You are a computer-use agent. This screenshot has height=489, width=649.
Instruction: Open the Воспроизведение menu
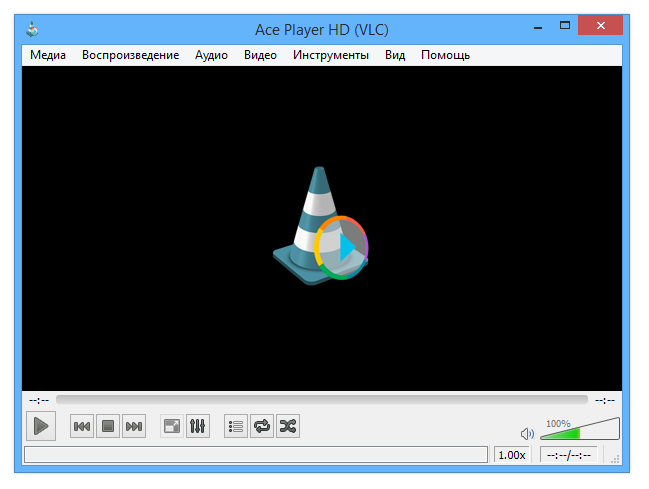130,55
